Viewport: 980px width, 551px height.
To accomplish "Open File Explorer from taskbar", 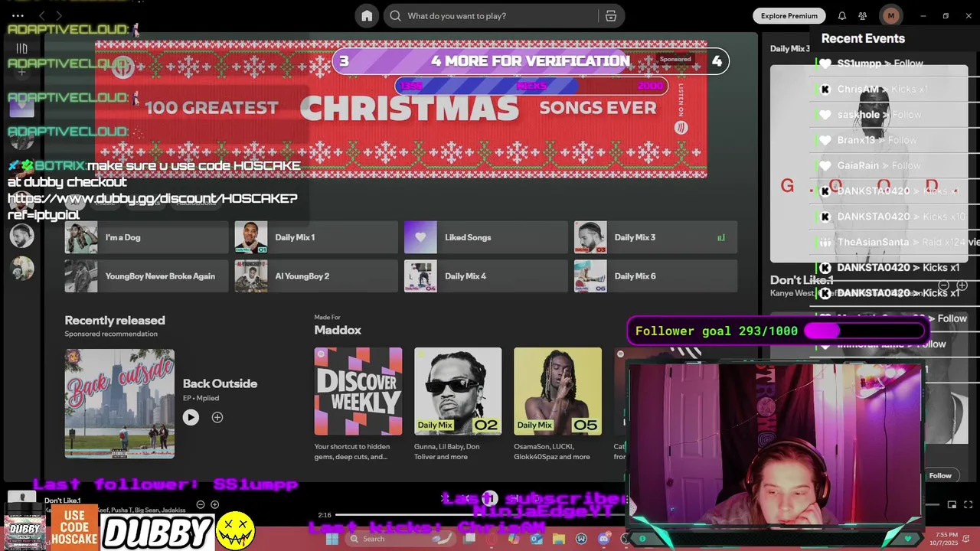I will 559,539.
